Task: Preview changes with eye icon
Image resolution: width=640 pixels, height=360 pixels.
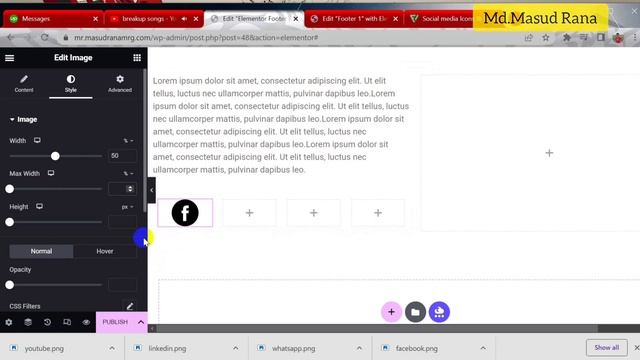Action: (86, 322)
